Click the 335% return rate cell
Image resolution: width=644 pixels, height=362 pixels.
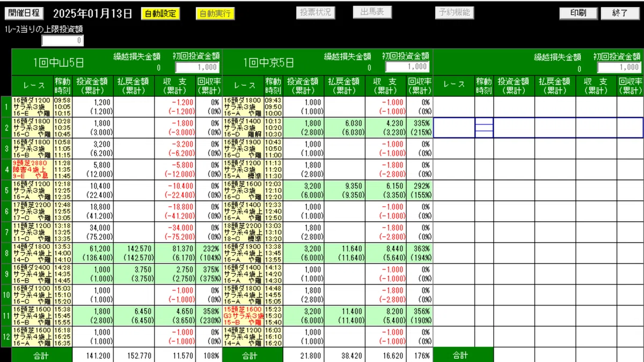[x=420, y=128]
